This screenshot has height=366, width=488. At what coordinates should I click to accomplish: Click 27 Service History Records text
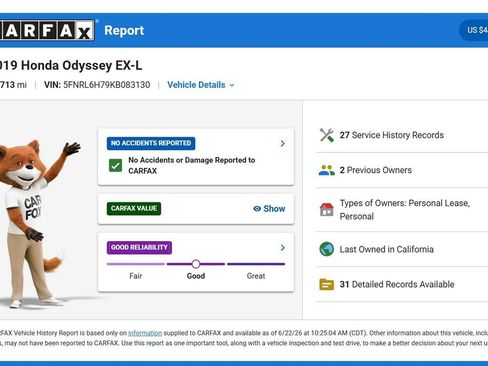point(392,135)
